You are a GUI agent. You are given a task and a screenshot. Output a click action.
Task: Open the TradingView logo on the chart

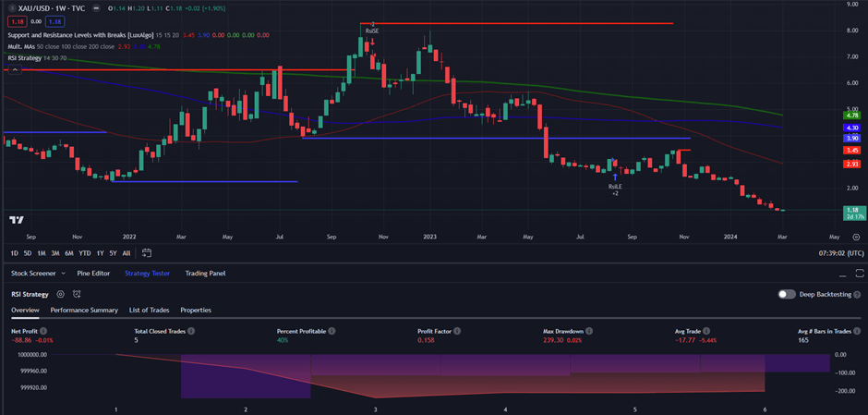pyautogui.click(x=17, y=220)
